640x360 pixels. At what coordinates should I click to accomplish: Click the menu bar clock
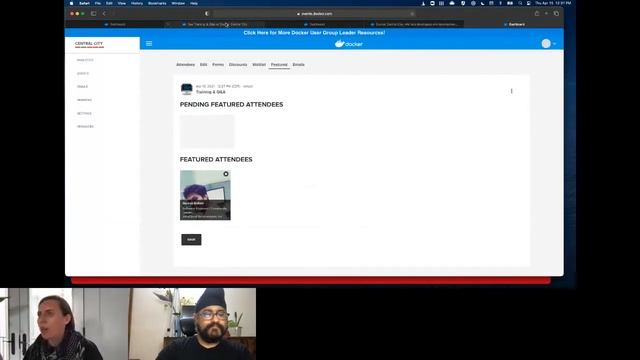553,3
